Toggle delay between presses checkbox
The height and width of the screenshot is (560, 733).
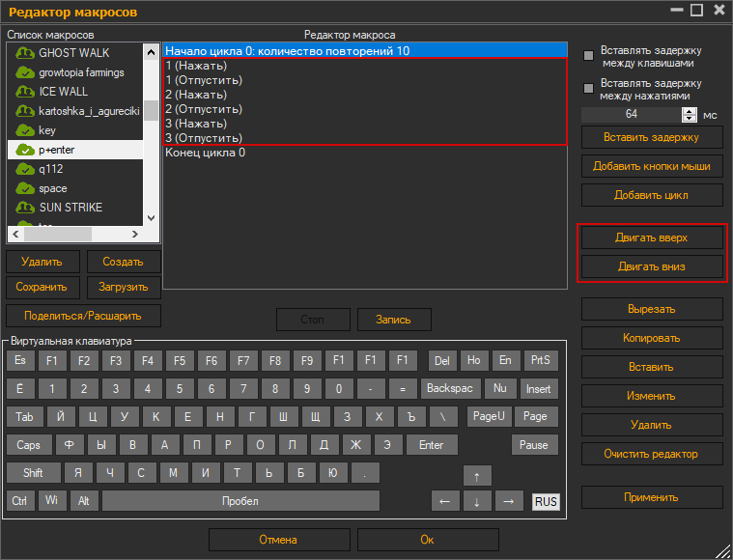coord(588,89)
